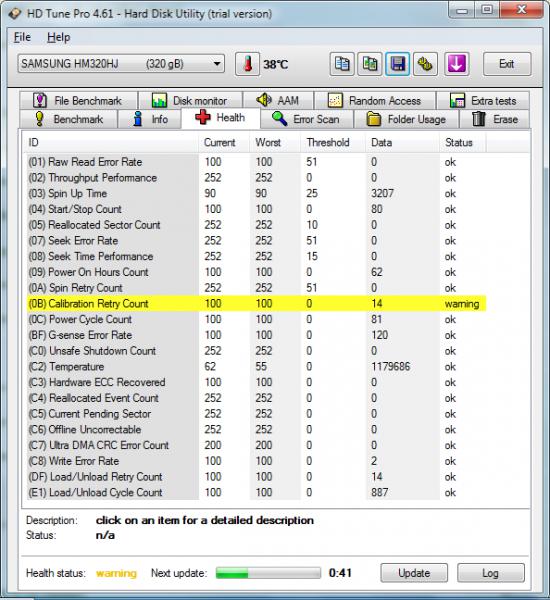Switch to the Random Access tab
The height and width of the screenshot is (600, 550).
point(375,101)
